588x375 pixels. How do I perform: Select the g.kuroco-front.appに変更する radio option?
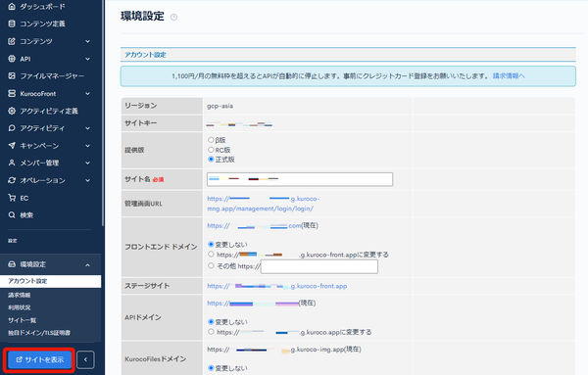(x=211, y=255)
